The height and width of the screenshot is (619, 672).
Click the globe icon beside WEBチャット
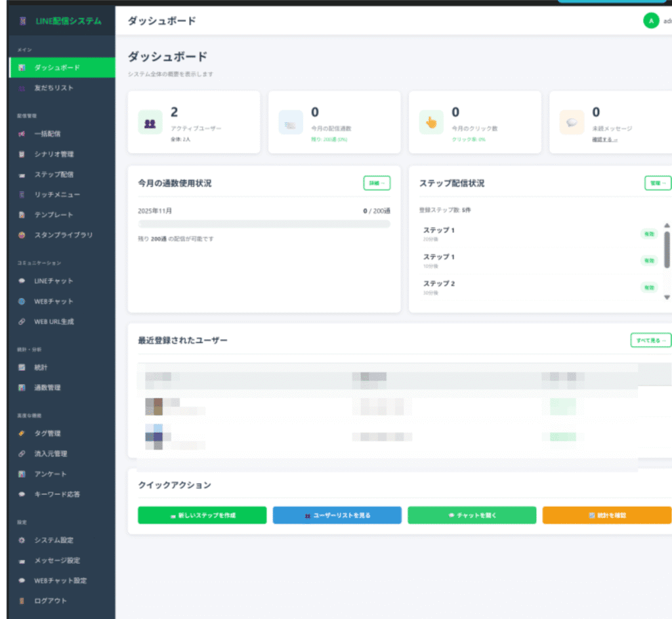22,301
